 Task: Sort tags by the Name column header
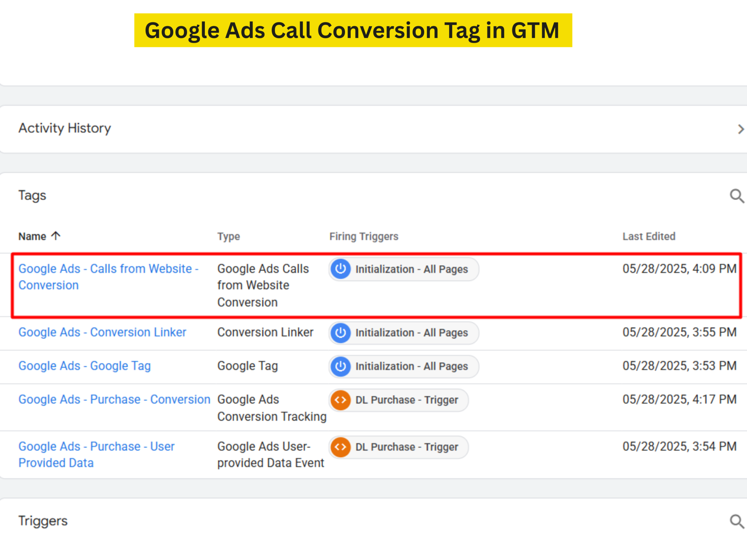[32, 236]
